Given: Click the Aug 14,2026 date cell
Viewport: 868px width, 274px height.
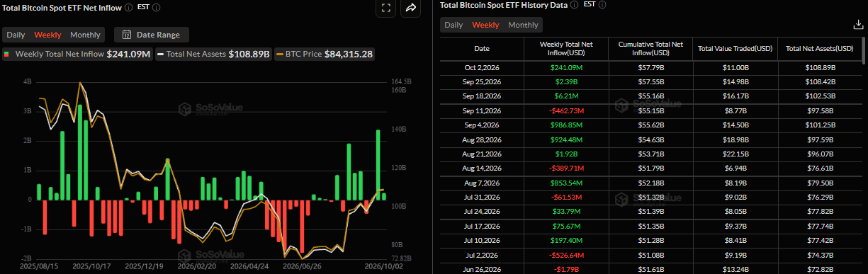Looking at the screenshot, I should (482, 168).
